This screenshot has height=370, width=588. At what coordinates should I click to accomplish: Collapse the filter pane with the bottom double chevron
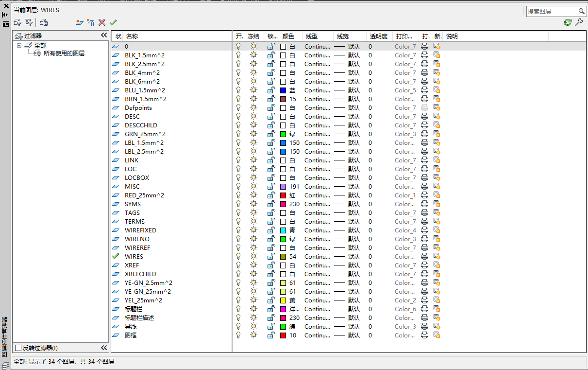pyautogui.click(x=103, y=348)
